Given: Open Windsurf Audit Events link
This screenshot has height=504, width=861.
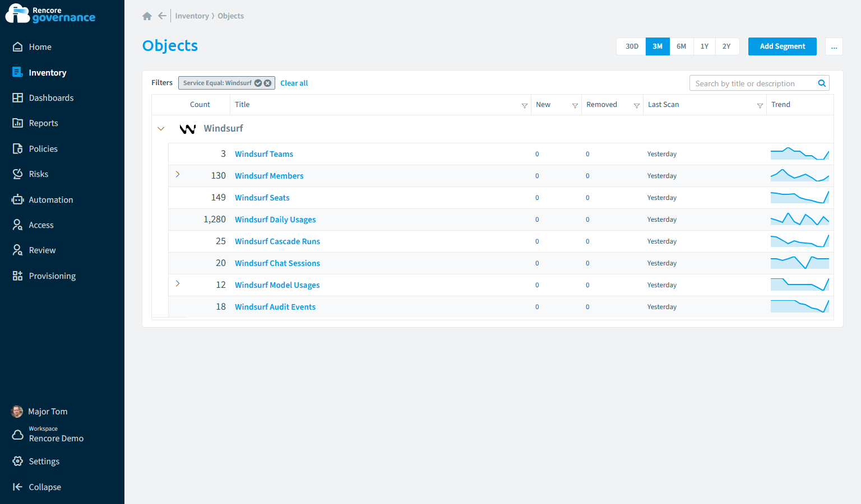Looking at the screenshot, I should (x=275, y=307).
